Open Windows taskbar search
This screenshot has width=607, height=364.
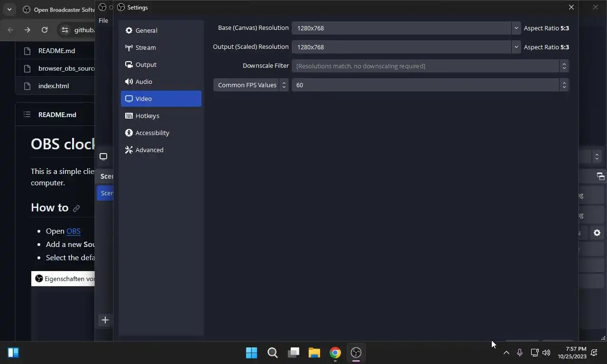pos(272,353)
